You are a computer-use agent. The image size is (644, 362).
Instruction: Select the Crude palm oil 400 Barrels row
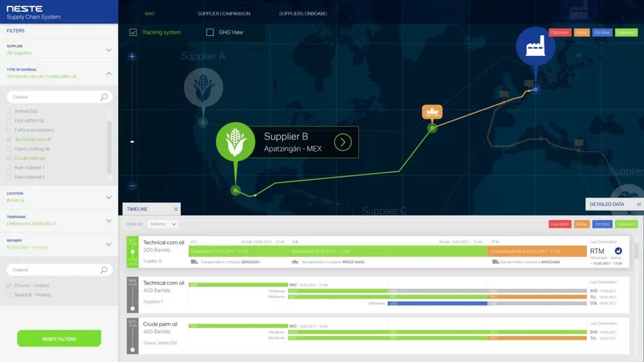click(378, 336)
